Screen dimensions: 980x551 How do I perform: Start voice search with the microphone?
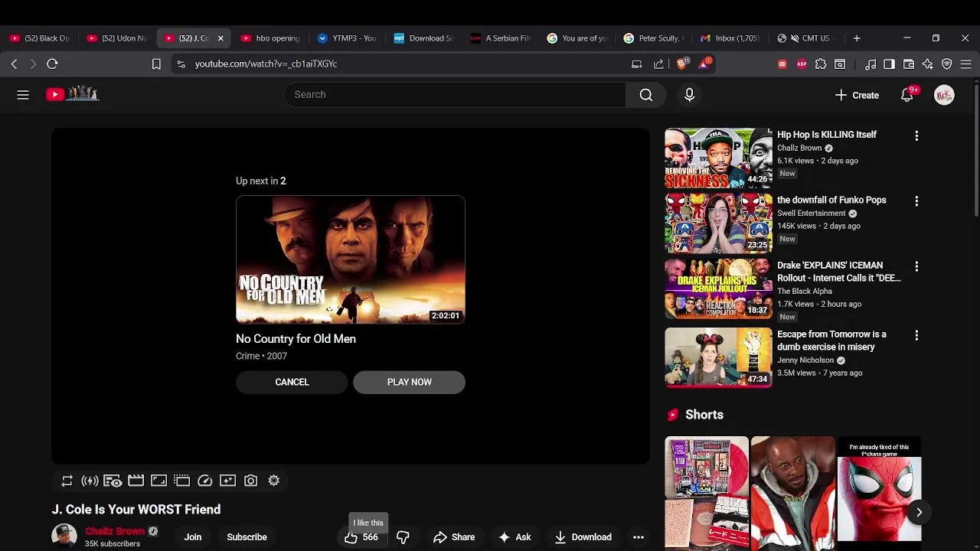point(689,95)
